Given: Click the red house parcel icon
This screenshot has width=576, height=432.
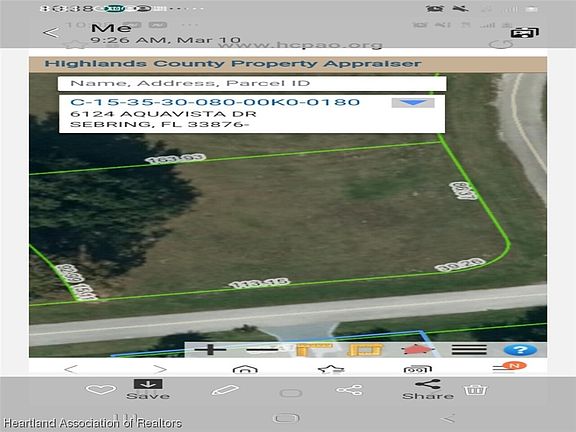Looking at the screenshot, I should coord(417,349).
